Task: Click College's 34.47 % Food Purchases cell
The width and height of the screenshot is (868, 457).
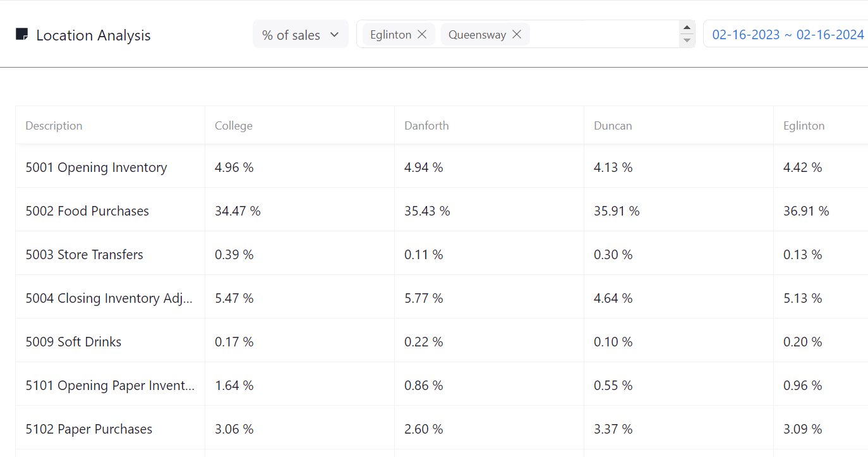Action: tap(238, 211)
